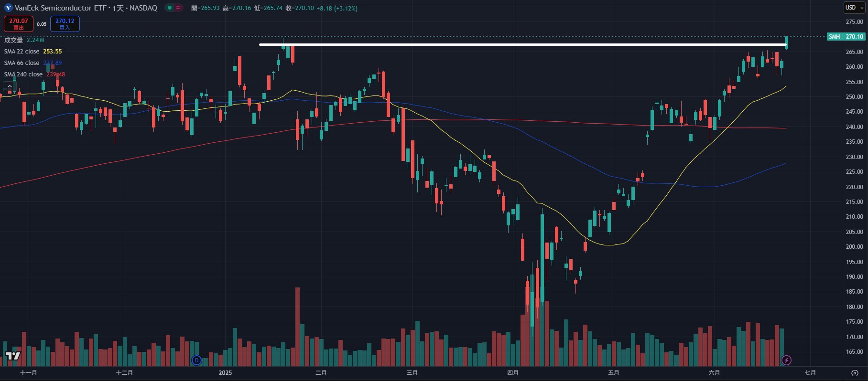This screenshot has height=381, width=868.
Task: Click the VanEck symbol logo icon
Action: pyautogui.click(x=8, y=8)
